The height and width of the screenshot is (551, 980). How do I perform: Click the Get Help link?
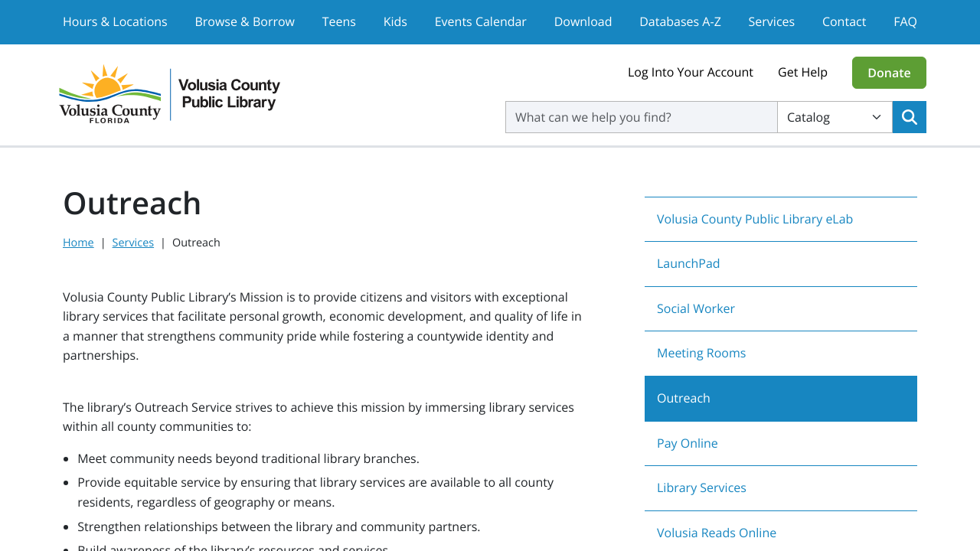tap(802, 72)
